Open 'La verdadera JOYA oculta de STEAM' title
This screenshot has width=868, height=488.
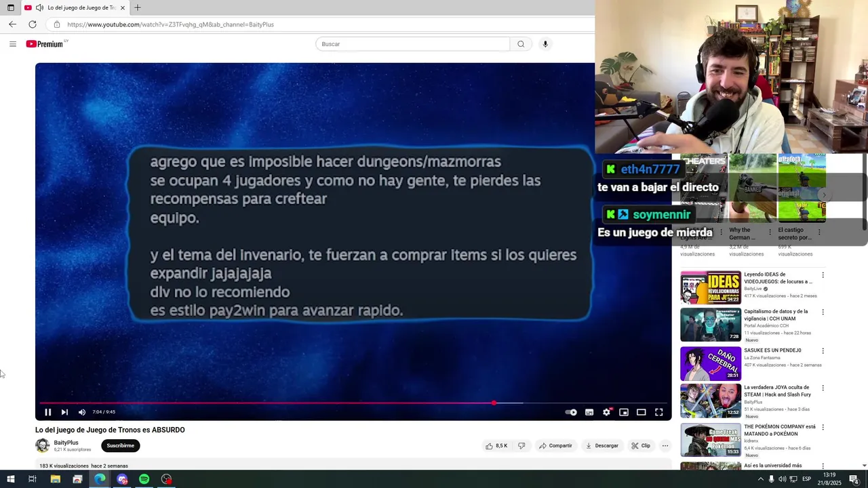[x=777, y=391]
